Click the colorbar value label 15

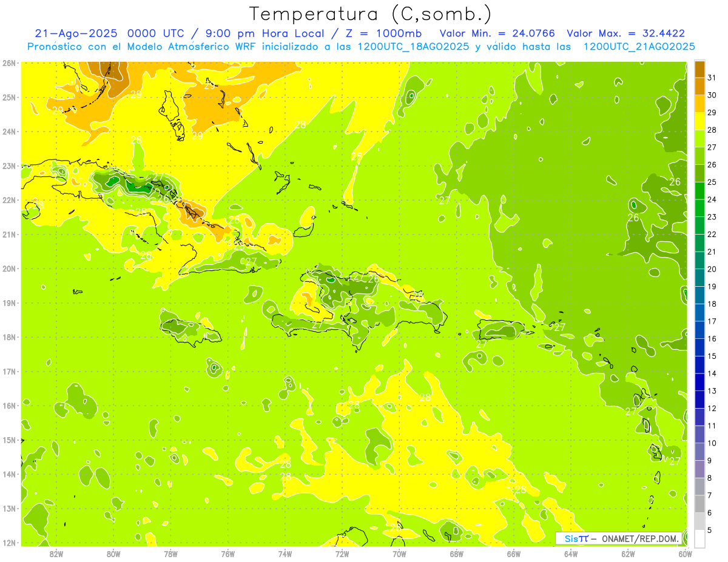point(712,356)
